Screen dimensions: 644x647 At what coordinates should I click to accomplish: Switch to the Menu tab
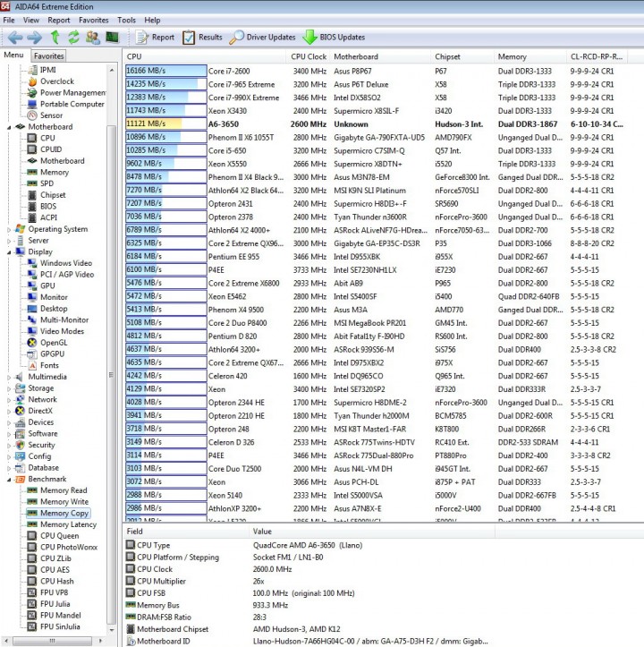pos(13,55)
